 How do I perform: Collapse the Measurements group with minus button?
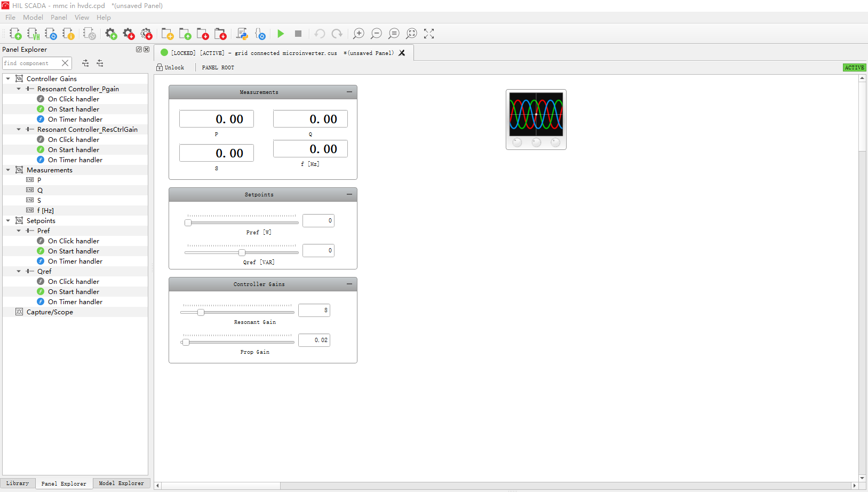(349, 92)
